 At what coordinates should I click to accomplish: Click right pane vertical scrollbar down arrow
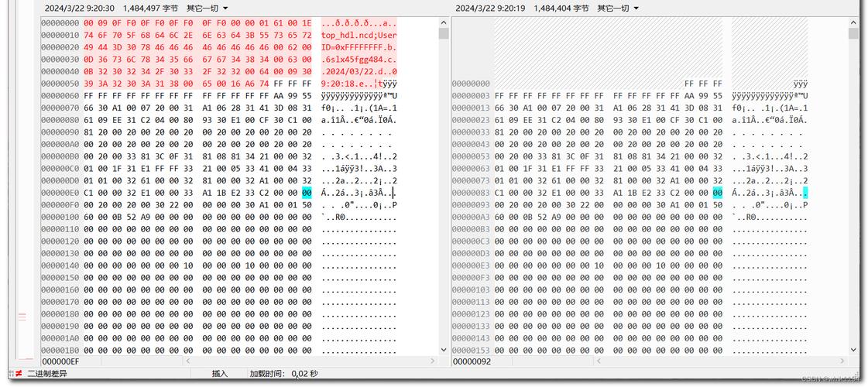[853, 349]
